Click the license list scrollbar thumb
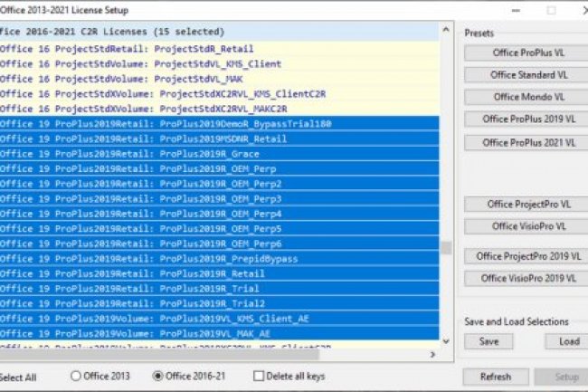This screenshot has height=392, width=588. pyautogui.click(x=445, y=247)
